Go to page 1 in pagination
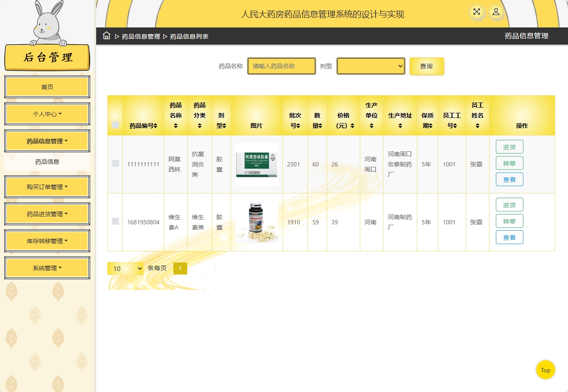The image size is (568, 392). point(180,268)
